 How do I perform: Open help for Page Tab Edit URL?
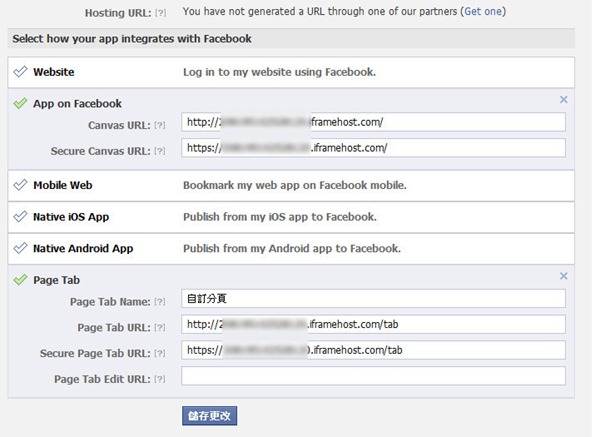[x=160, y=379]
